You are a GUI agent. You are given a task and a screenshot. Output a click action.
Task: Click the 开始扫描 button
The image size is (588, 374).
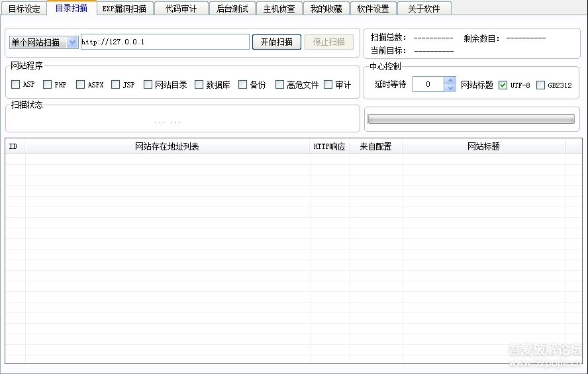click(x=277, y=42)
